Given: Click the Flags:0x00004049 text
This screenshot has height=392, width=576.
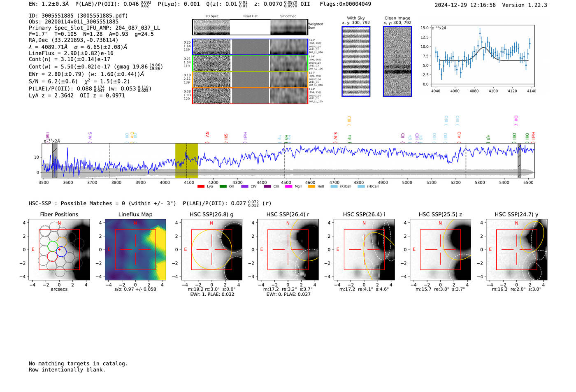Looking at the screenshot, I should click(345, 4).
